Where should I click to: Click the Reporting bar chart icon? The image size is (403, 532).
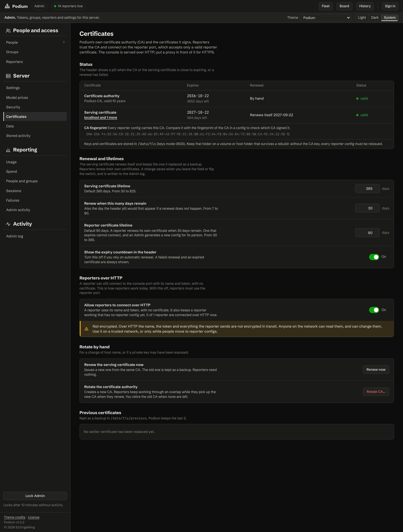8,150
